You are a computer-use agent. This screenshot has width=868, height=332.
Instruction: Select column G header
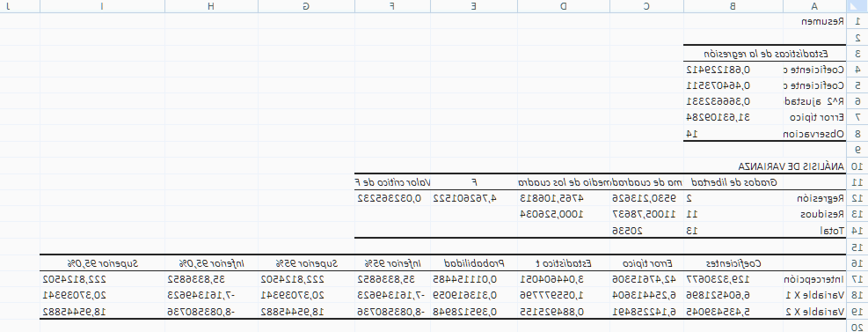coord(306,6)
